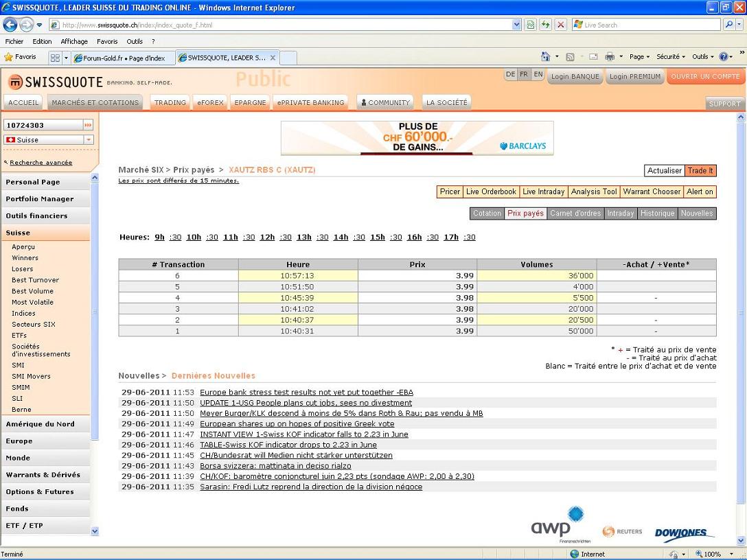Select FR language option
The height and width of the screenshot is (560, 747).
[x=524, y=74]
